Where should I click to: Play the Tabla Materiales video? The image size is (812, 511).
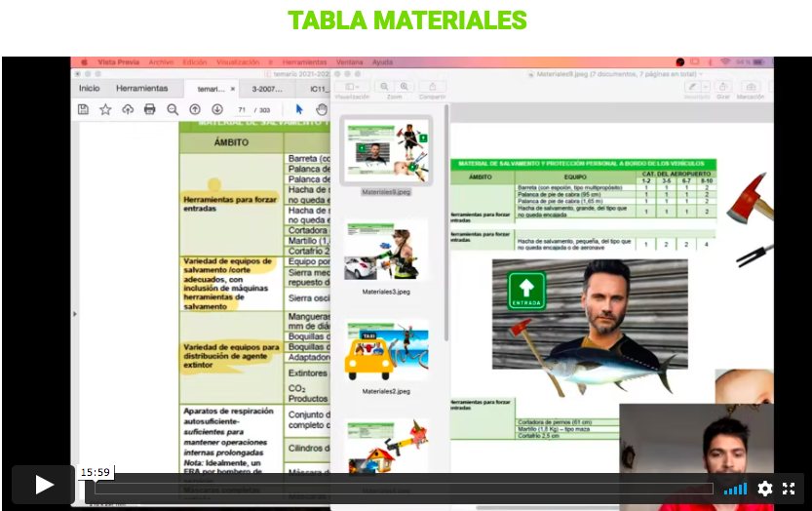44,485
